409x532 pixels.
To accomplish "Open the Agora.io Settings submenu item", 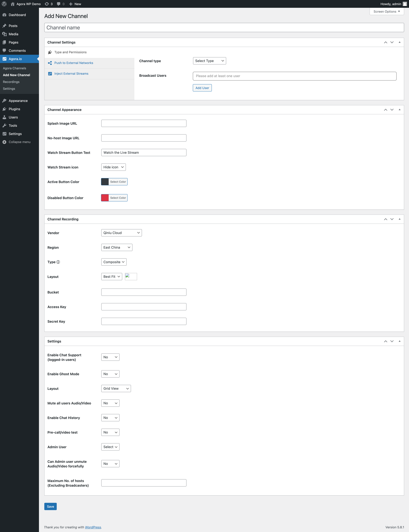I will [9, 89].
